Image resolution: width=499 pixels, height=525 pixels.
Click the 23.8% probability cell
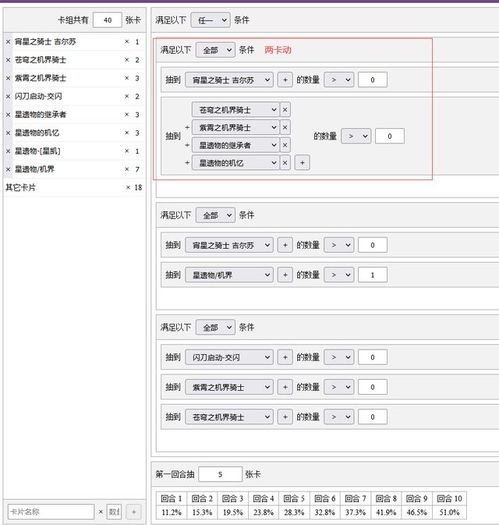pyautogui.click(x=263, y=512)
